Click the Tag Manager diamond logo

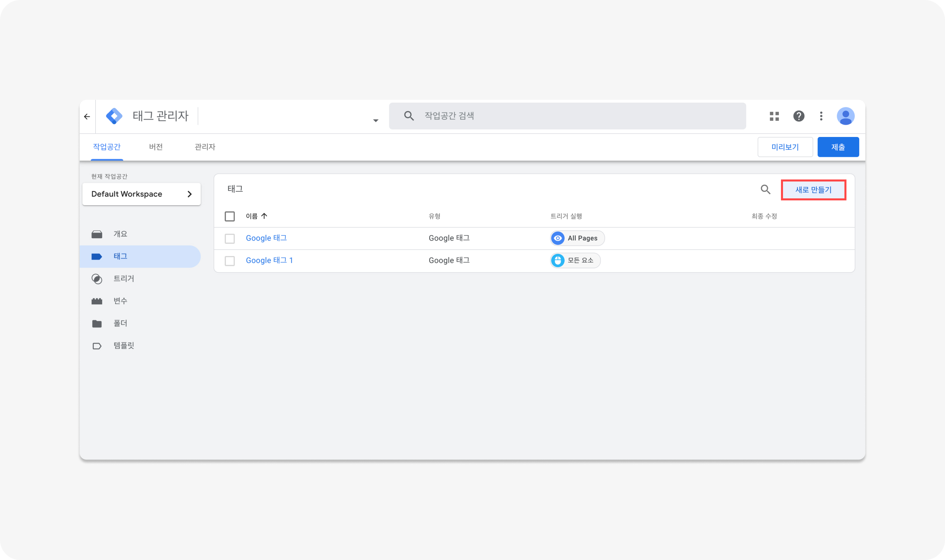[x=114, y=116]
